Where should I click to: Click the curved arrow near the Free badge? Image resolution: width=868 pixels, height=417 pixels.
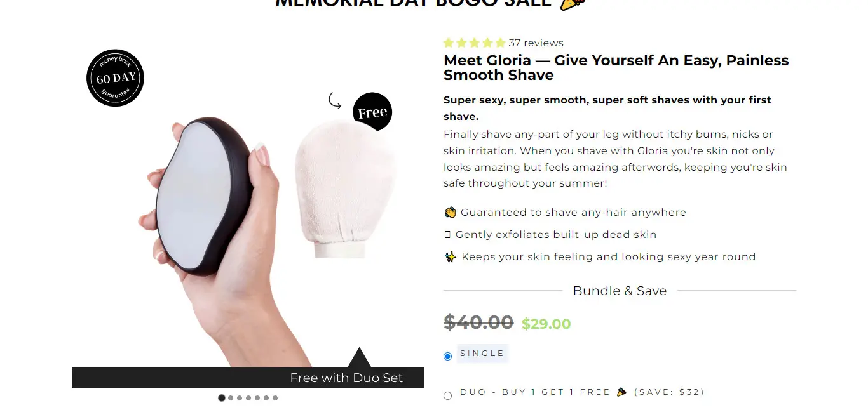point(335,100)
